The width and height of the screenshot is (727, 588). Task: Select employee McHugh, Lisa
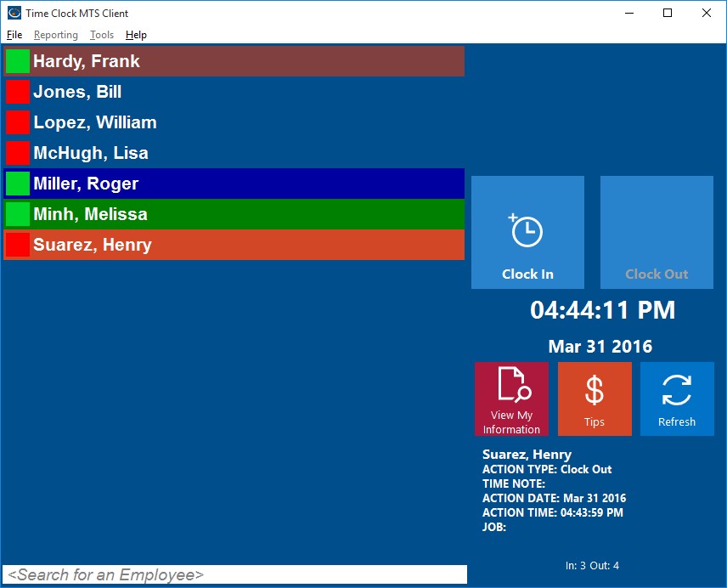coord(234,153)
